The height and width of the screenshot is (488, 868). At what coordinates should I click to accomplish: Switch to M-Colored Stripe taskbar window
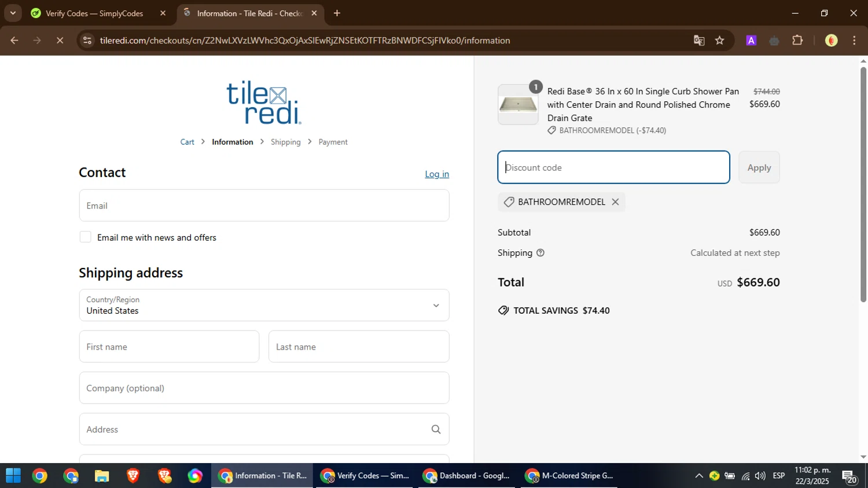pyautogui.click(x=569, y=476)
